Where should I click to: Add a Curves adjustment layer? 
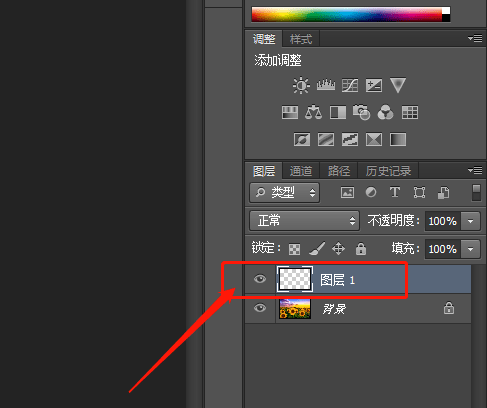[350, 85]
